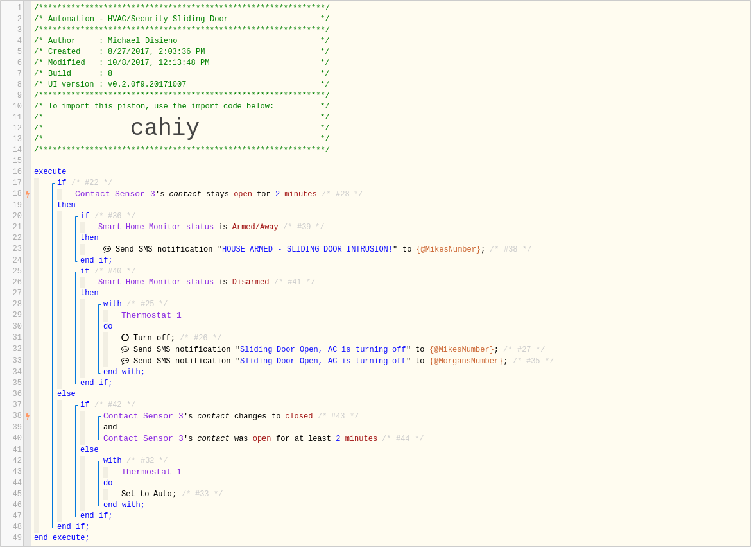
Task: Click the lightning bolt icon on line 18
Action: coord(28,194)
